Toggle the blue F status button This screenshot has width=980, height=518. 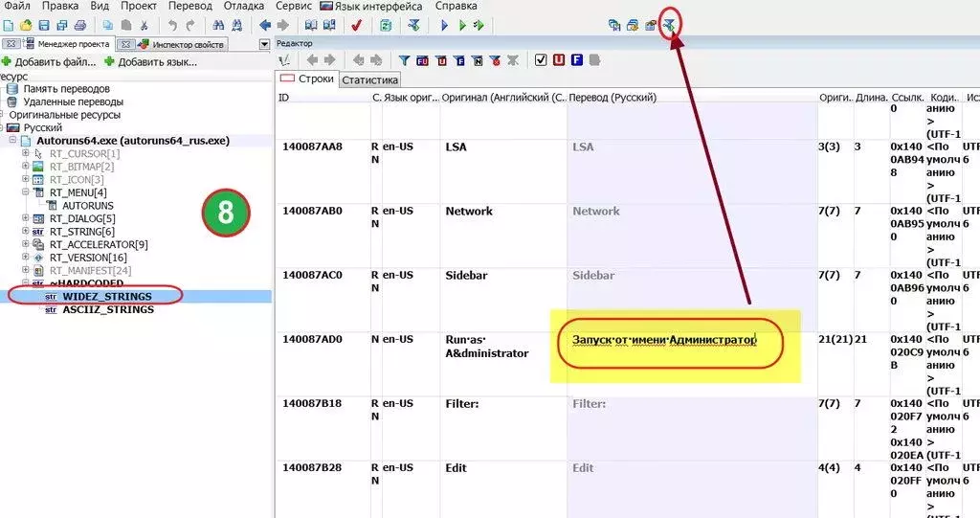(x=577, y=60)
